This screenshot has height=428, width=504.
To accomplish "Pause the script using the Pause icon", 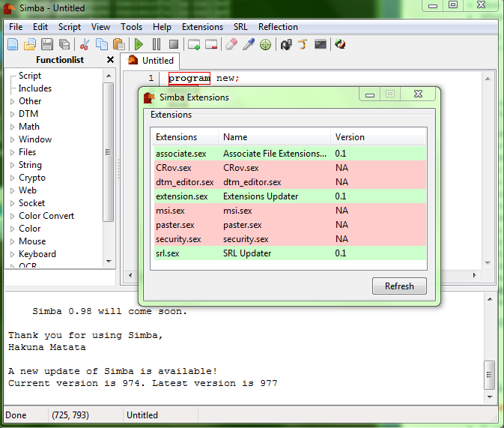I will tap(157, 44).
